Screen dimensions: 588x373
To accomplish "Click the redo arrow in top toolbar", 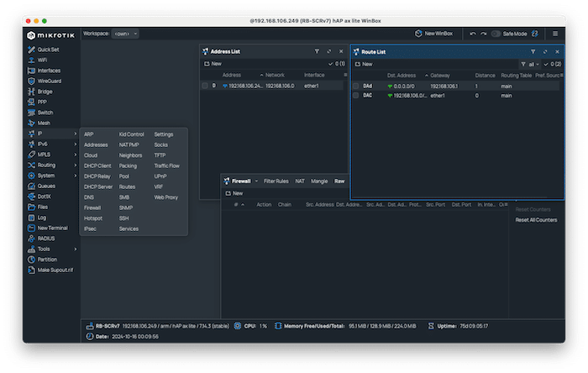I will point(483,34).
